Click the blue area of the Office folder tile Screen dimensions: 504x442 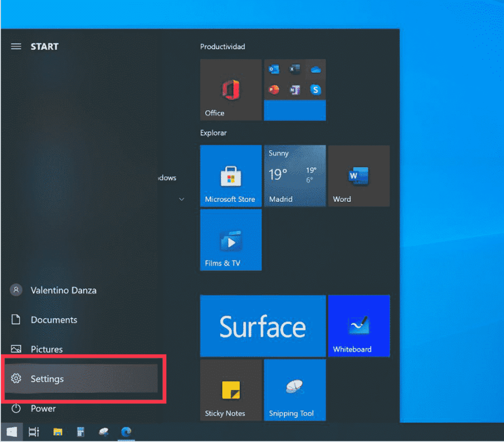295,110
